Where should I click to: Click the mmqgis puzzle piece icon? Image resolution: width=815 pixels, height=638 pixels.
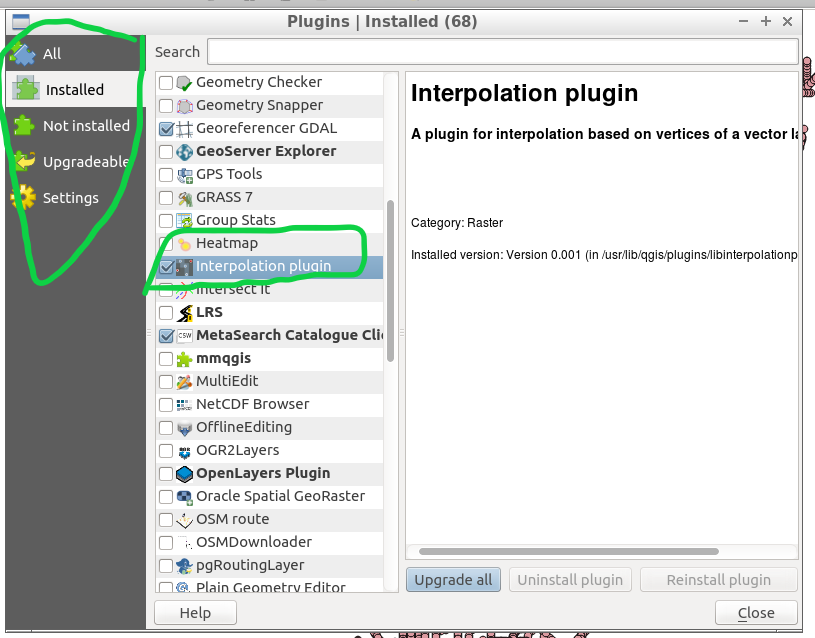pos(184,359)
